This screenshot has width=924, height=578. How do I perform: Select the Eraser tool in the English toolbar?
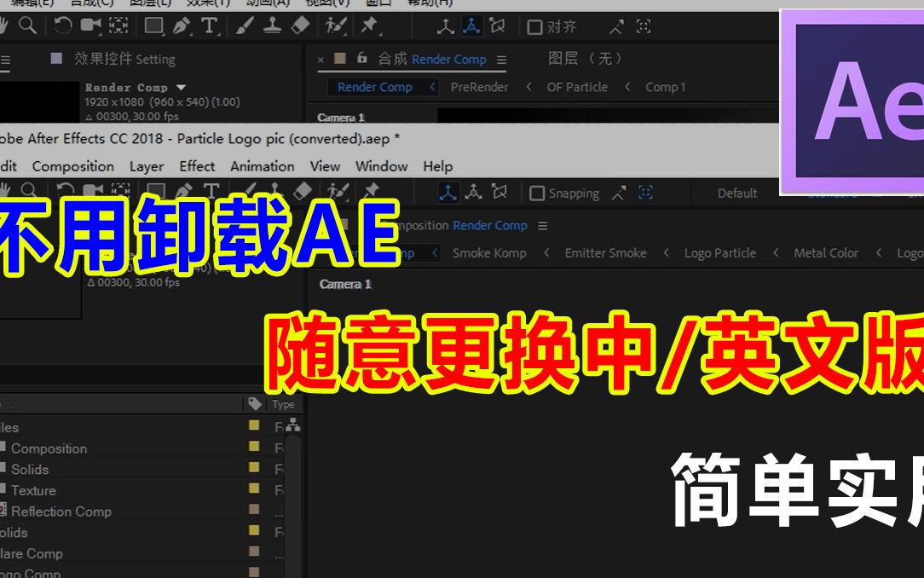pos(303,192)
